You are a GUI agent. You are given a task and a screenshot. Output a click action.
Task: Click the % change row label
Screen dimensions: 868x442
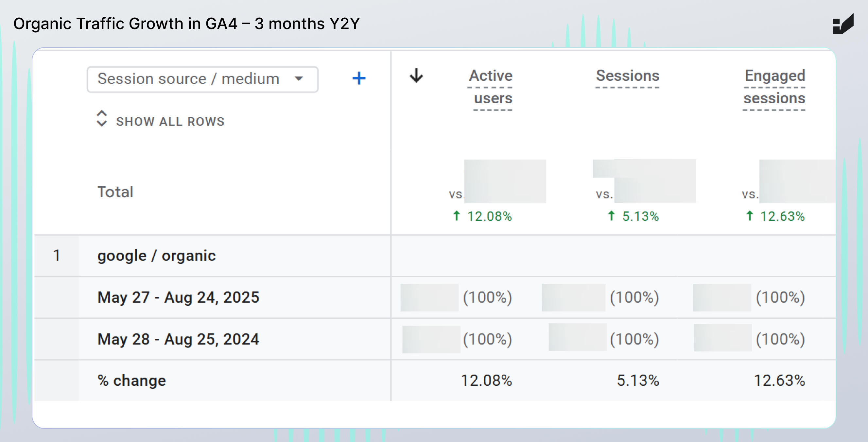pos(132,381)
